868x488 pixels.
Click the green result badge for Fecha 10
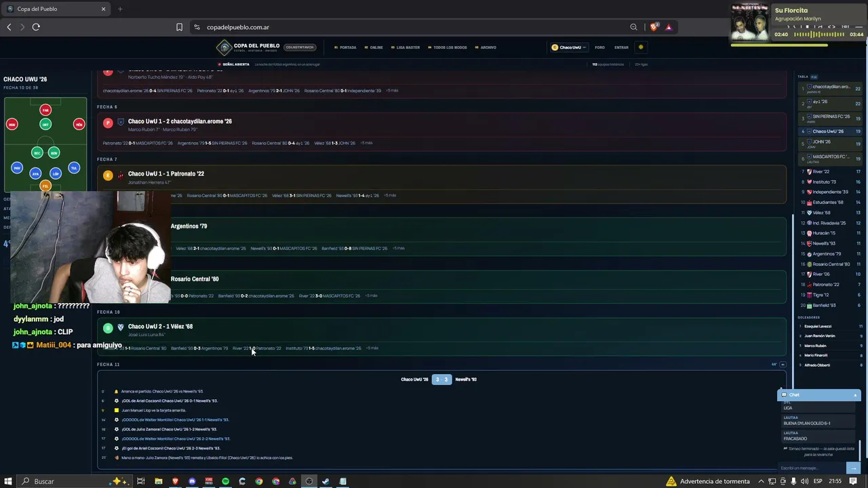click(x=108, y=328)
